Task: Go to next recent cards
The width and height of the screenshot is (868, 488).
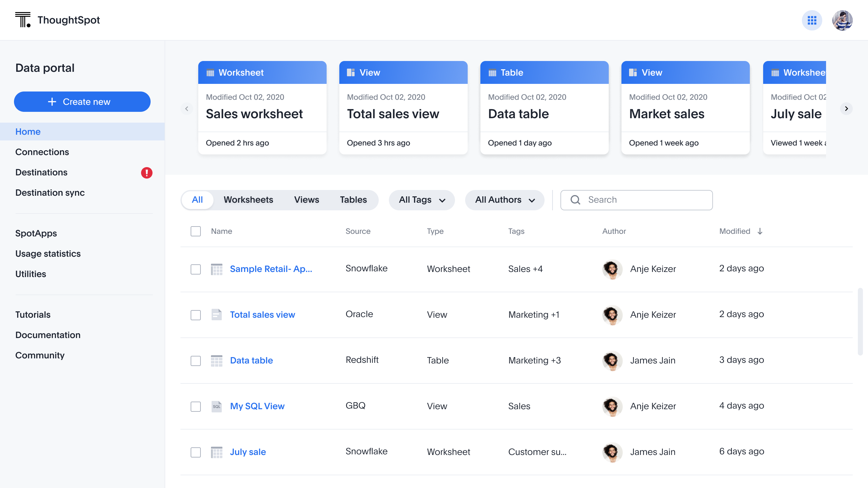Action: pos(846,109)
